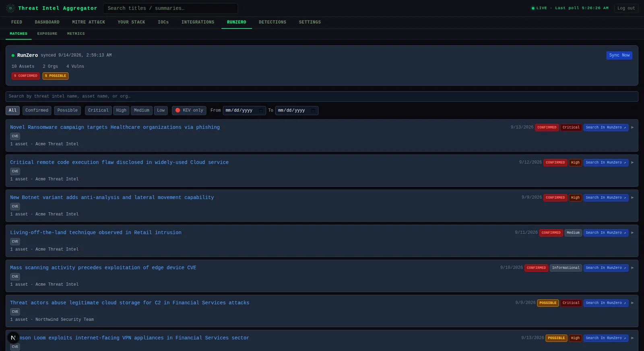The width and height of the screenshot is (644, 351).
Task: Open the To date calendar picker icon
Action: [x=313, y=111]
